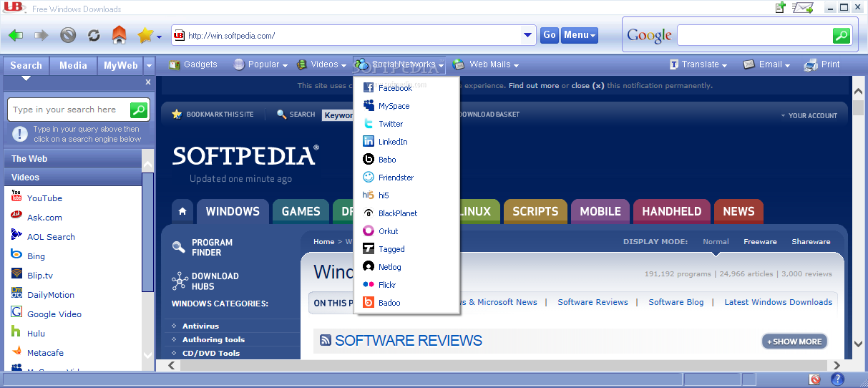This screenshot has width=868, height=388.
Task: Open the MOBILE site tab
Action: pos(600,212)
